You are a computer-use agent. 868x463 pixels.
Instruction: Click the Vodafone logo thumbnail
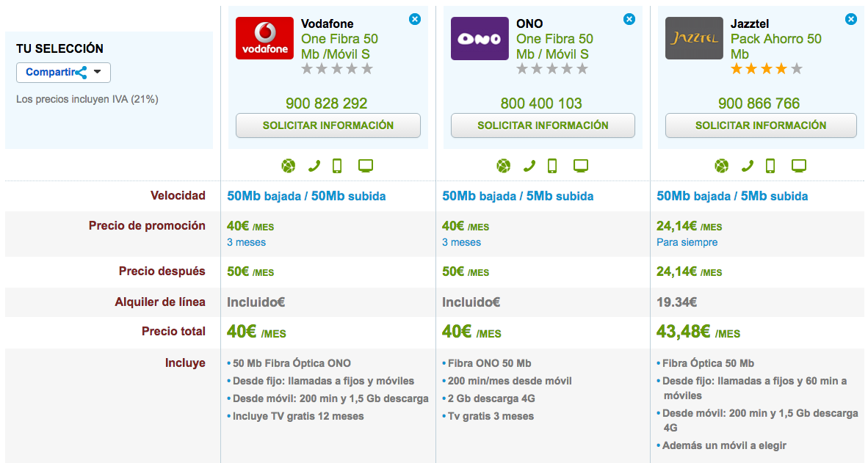[264, 38]
